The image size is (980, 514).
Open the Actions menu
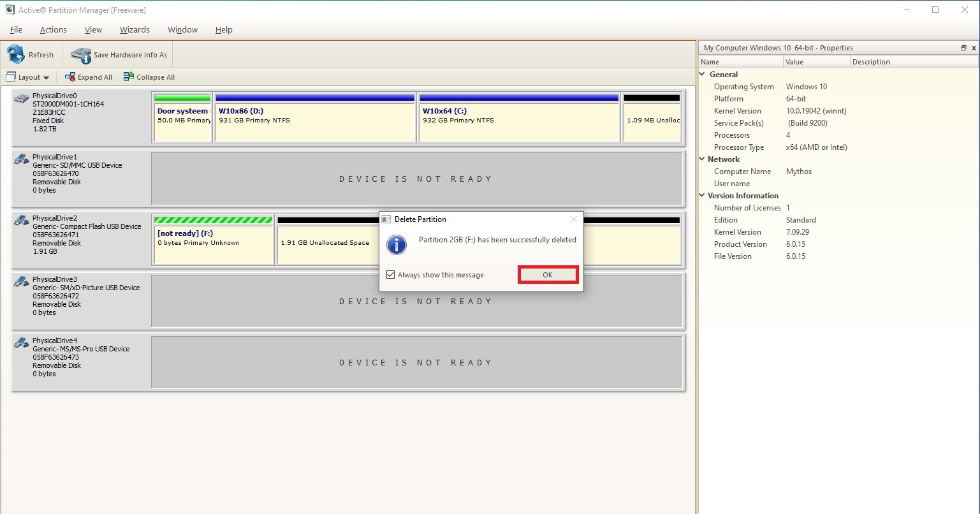(53, 29)
